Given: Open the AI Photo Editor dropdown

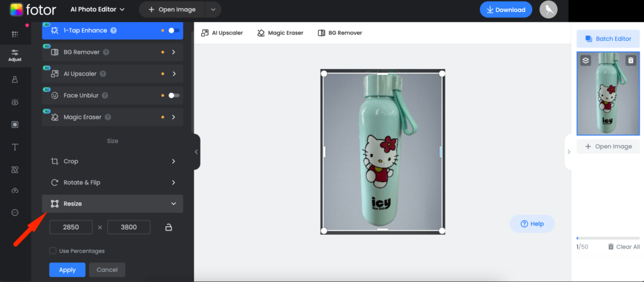Looking at the screenshot, I should [97, 9].
